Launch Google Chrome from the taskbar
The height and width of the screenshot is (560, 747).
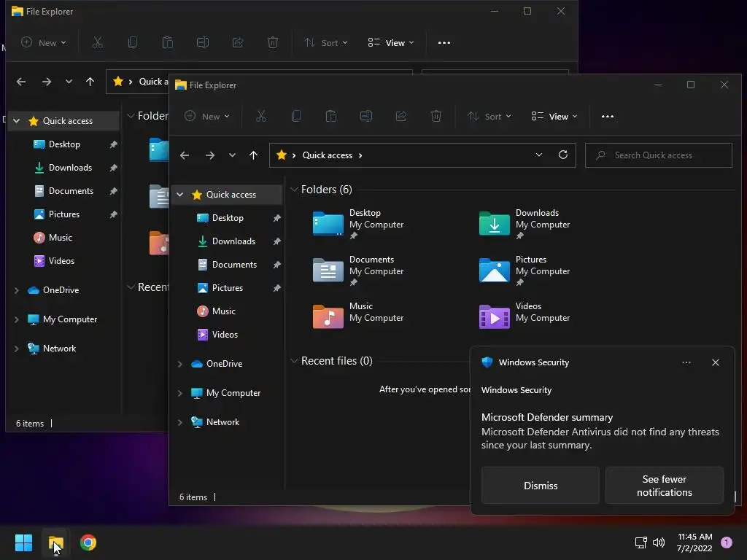click(x=88, y=542)
